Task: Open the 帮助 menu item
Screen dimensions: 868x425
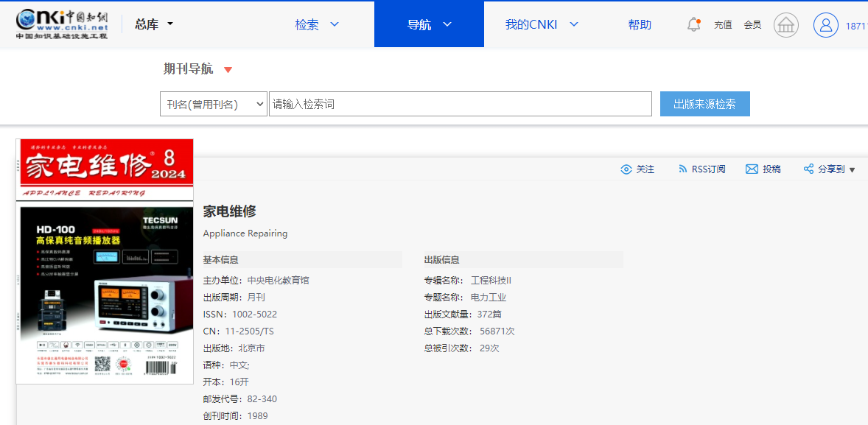Action: (x=640, y=24)
